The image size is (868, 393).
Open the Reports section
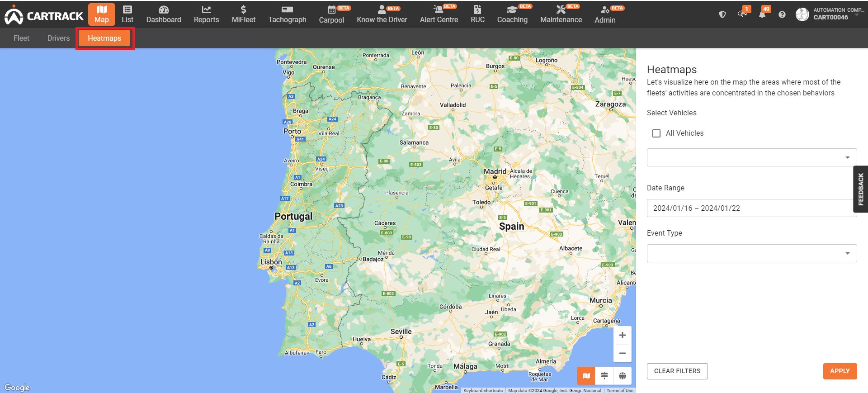(x=206, y=14)
